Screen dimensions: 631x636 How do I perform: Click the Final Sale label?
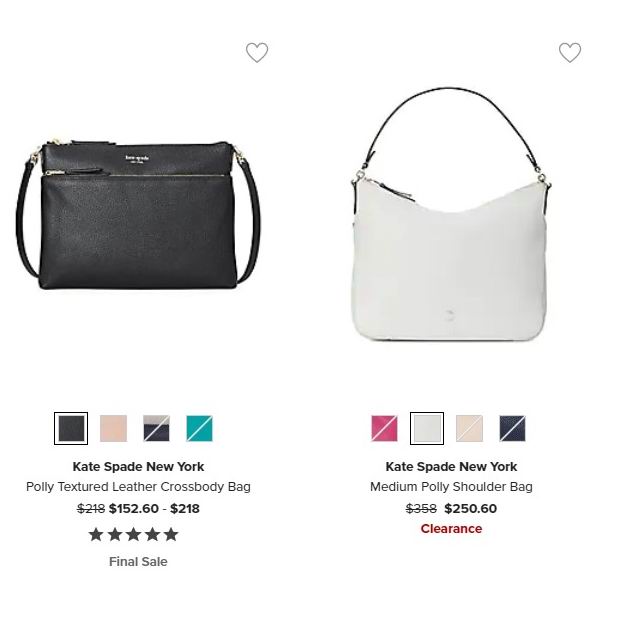(x=138, y=562)
